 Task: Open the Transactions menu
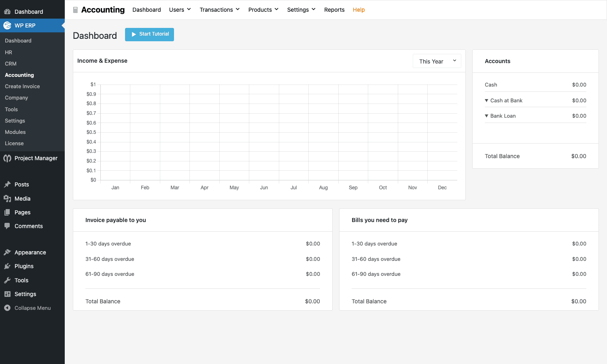coord(220,10)
